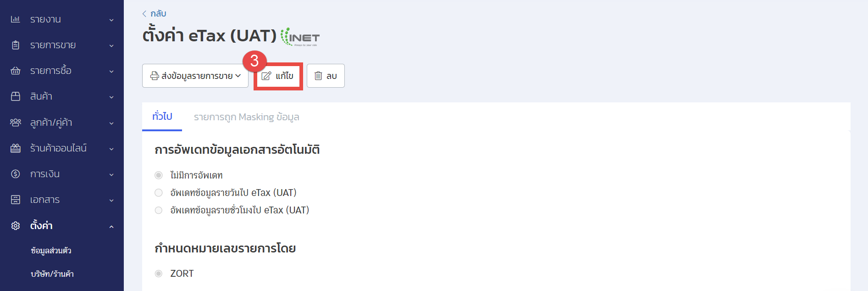Select อัพเดทข้อมูลรายวันไป eTax (UAT) radio
868x291 pixels.
pyautogui.click(x=159, y=193)
